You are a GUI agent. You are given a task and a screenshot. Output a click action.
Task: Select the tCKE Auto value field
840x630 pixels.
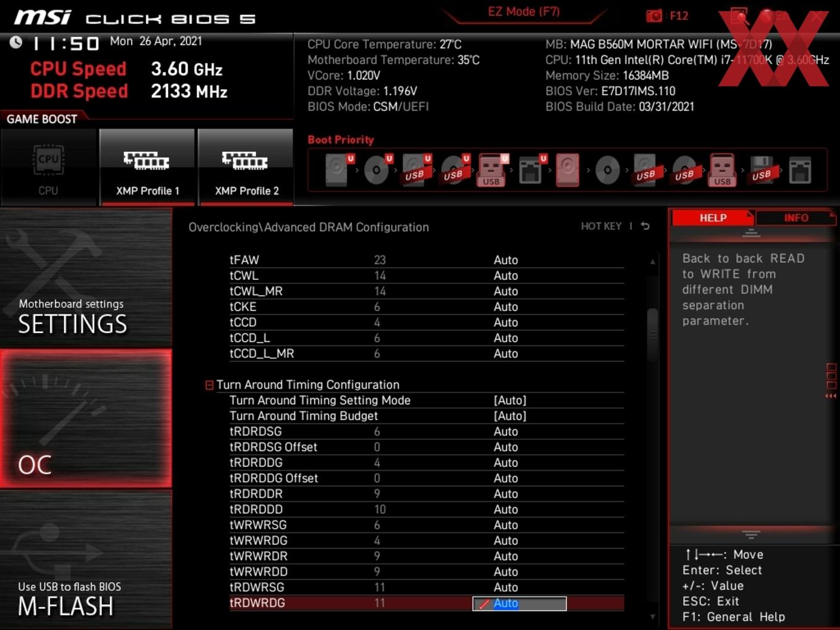tap(506, 306)
